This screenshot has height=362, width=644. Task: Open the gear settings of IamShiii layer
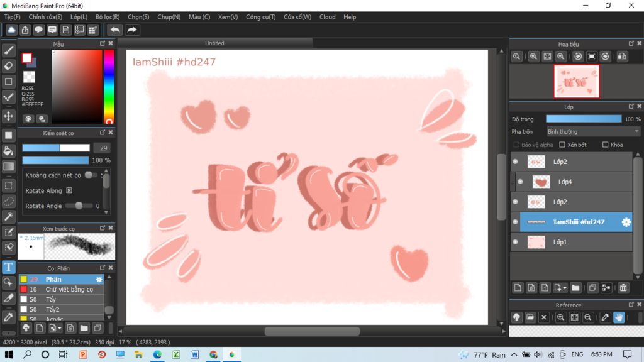point(626,222)
